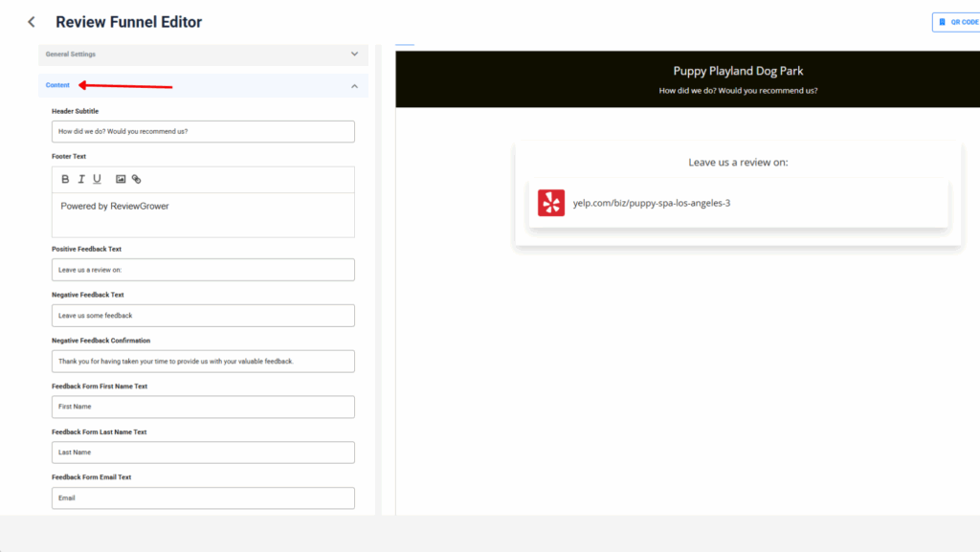
Task: Edit the Header Subtitle field
Action: [x=203, y=132]
